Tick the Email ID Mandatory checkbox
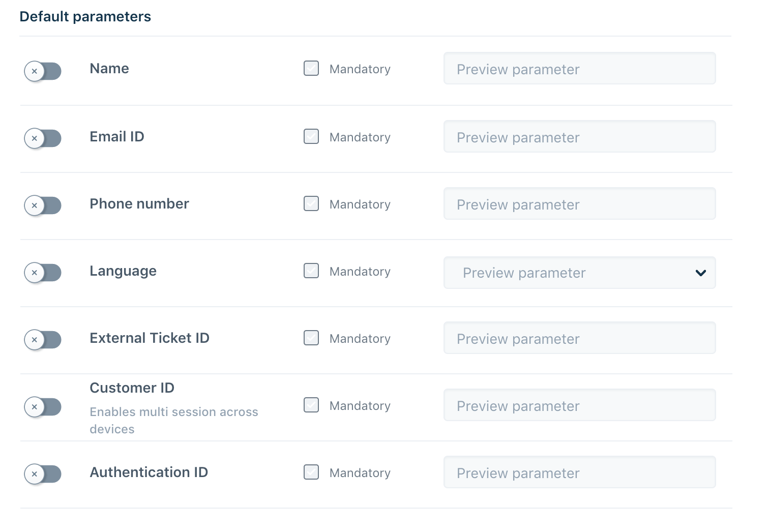The width and height of the screenshot is (768, 532). pyautogui.click(x=311, y=136)
